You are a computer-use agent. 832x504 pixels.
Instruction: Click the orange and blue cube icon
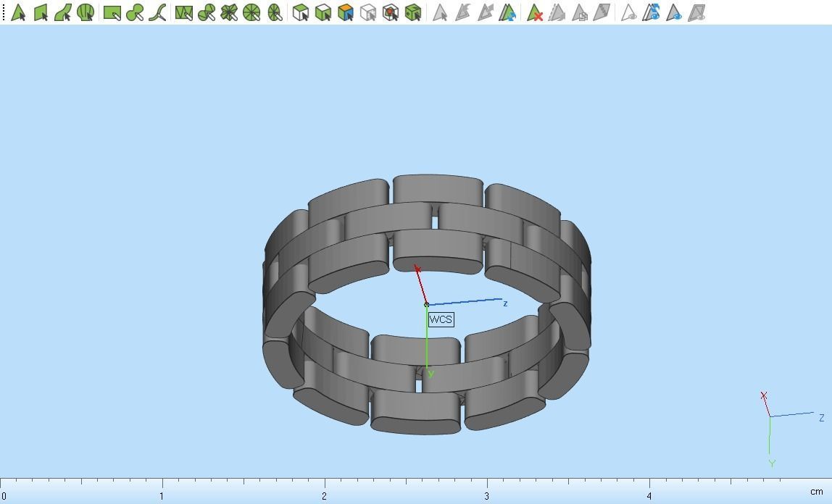point(346,12)
